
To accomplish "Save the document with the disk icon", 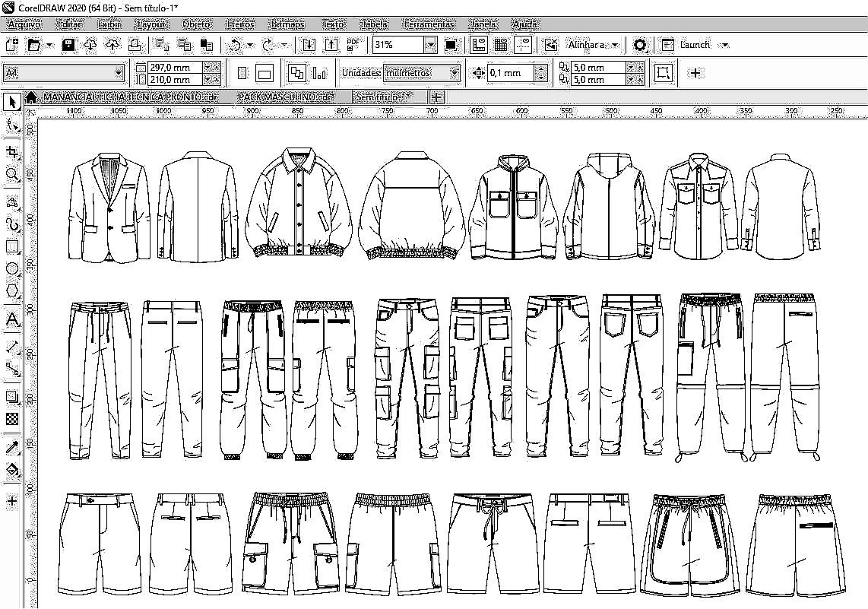I will (x=68, y=45).
